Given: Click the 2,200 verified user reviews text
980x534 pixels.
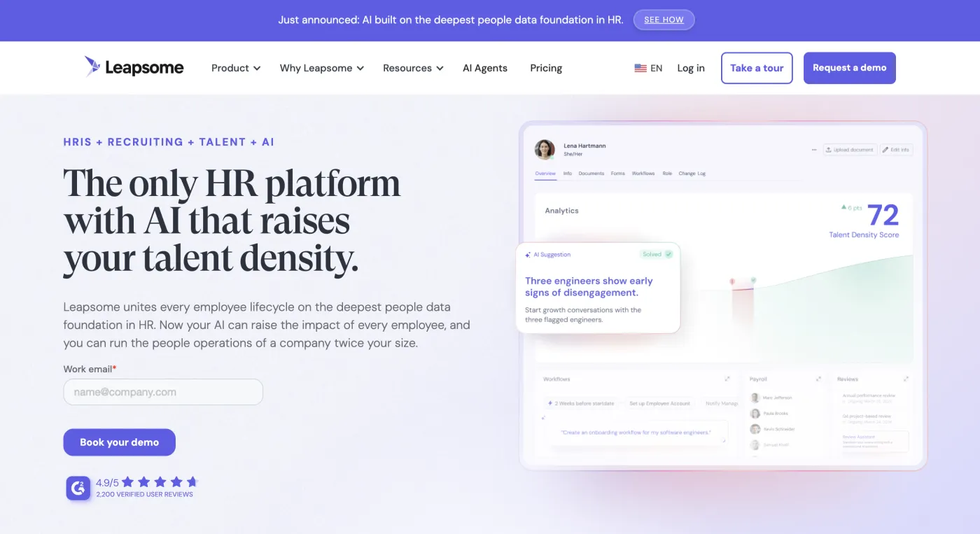Looking at the screenshot, I should point(144,494).
